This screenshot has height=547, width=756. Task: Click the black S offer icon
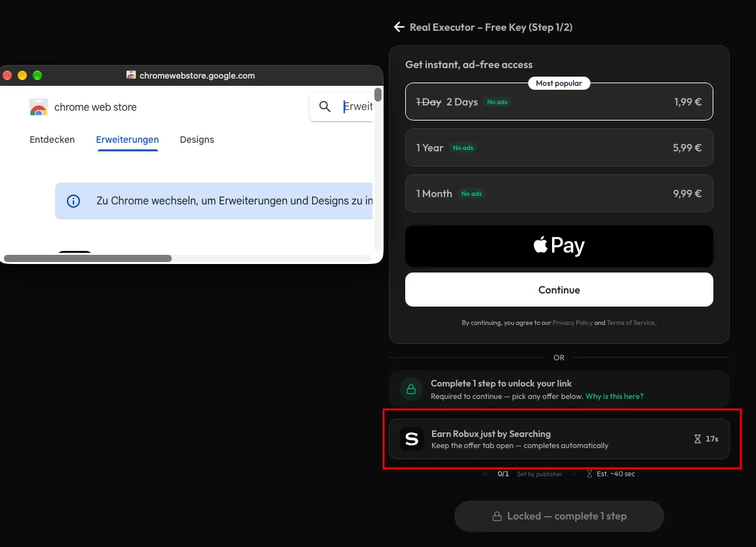[412, 439]
